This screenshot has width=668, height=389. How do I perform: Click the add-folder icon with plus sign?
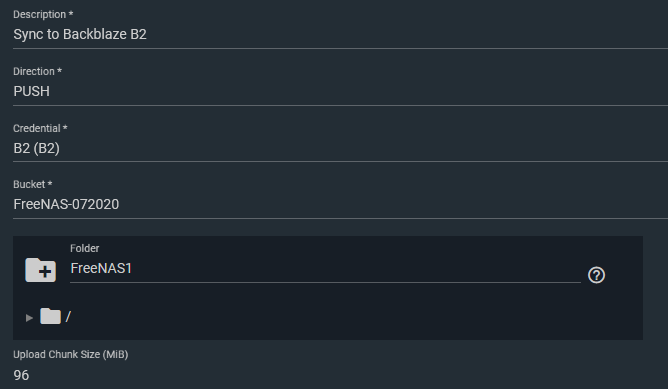pyautogui.click(x=40, y=270)
